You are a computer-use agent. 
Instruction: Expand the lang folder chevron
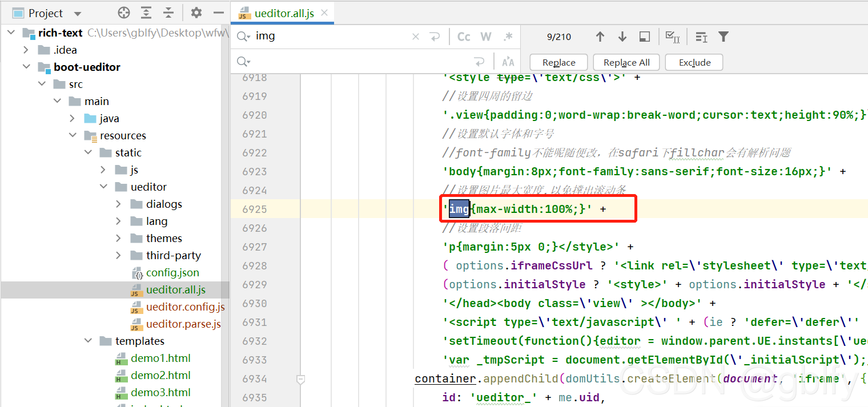(x=118, y=221)
